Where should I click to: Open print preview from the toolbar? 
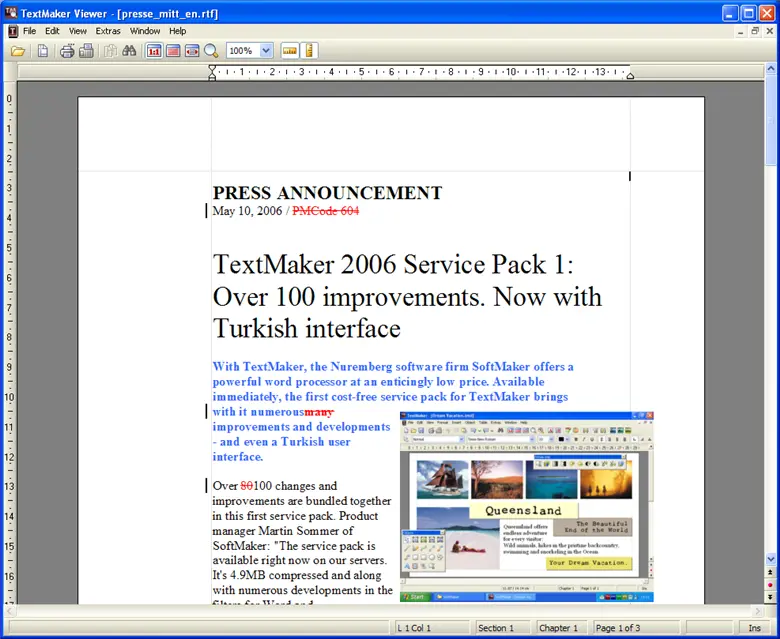click(86, 51)
